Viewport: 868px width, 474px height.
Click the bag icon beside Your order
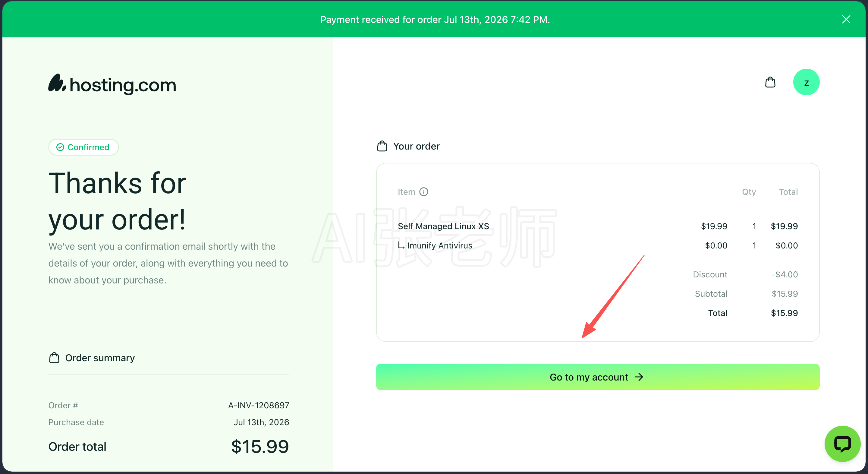click(x=382, y=146)
